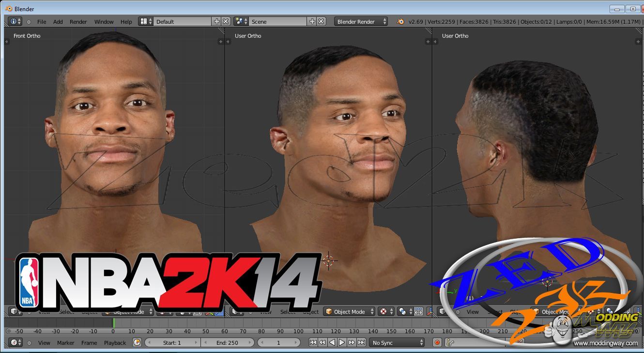Open the No Sync playback dropdown
Viewport: 644px width, 353px height.
(x=397, y=343)
